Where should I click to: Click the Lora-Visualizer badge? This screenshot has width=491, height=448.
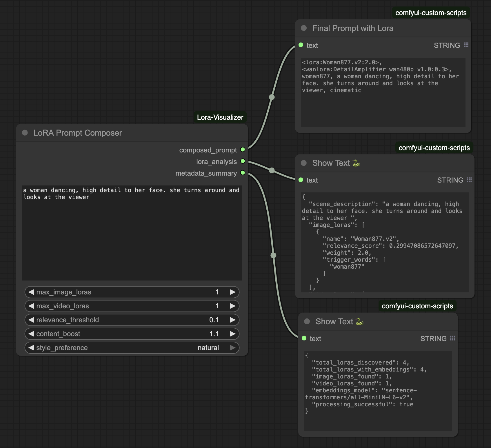[x=220, y=117]
